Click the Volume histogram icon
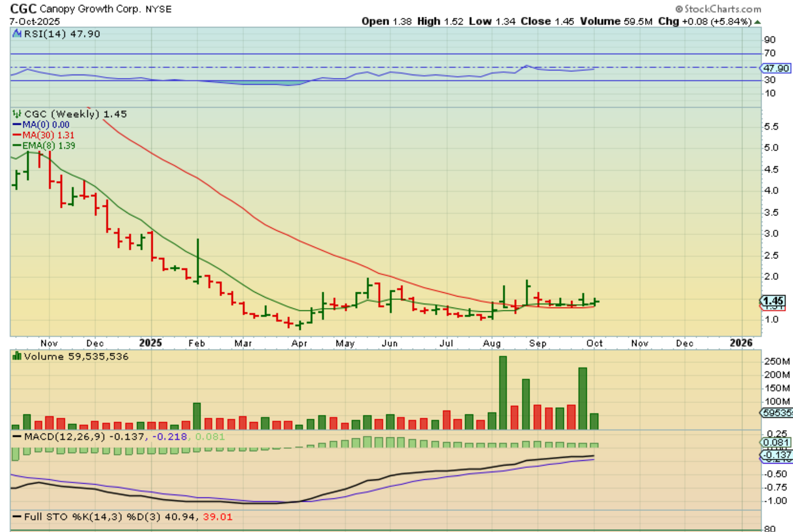This screenshot has width=793, height=532. (17, 356)
